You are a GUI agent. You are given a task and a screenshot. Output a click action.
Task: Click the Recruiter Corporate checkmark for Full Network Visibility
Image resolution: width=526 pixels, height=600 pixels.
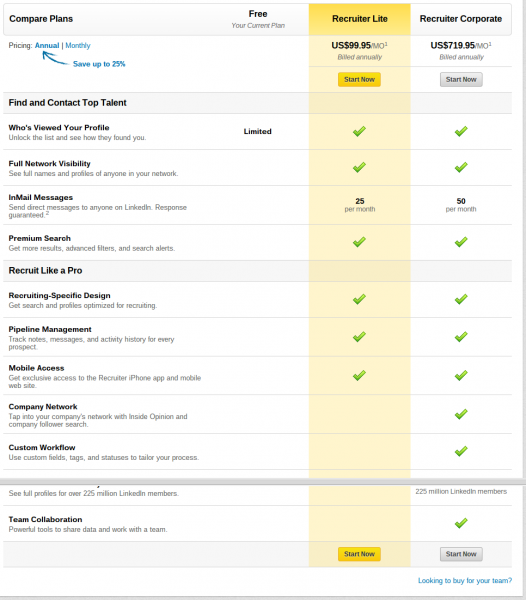pyautogui.click(x=461, y=167)
